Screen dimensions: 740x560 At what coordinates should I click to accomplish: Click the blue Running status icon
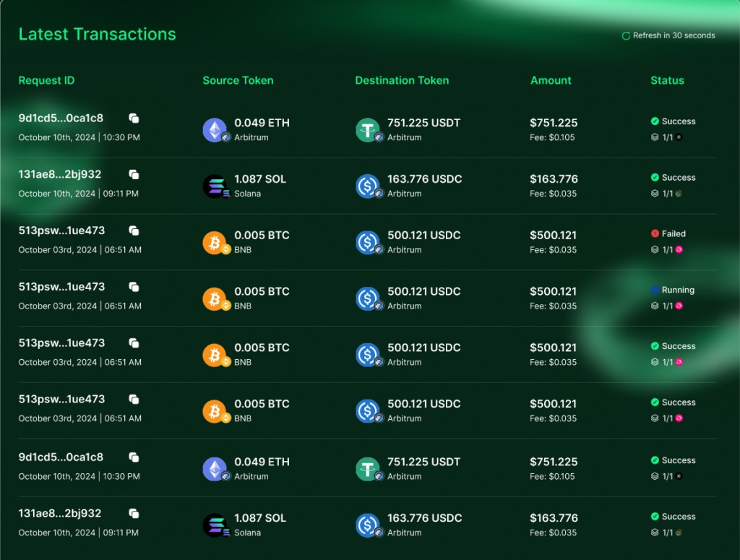(x=655, y=290)
